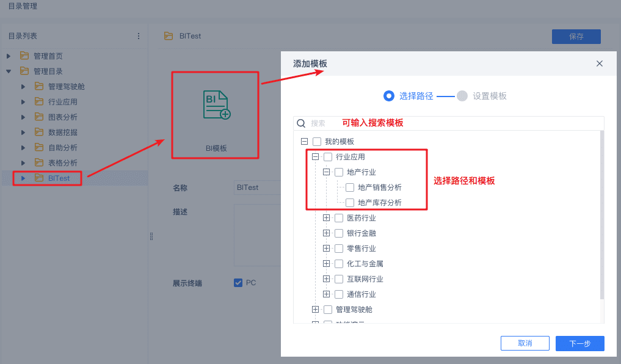Screen dimensions: 621x364
Task: Expand 行业应用 in the sidebar directory list
Action: (x=23, y=102)
